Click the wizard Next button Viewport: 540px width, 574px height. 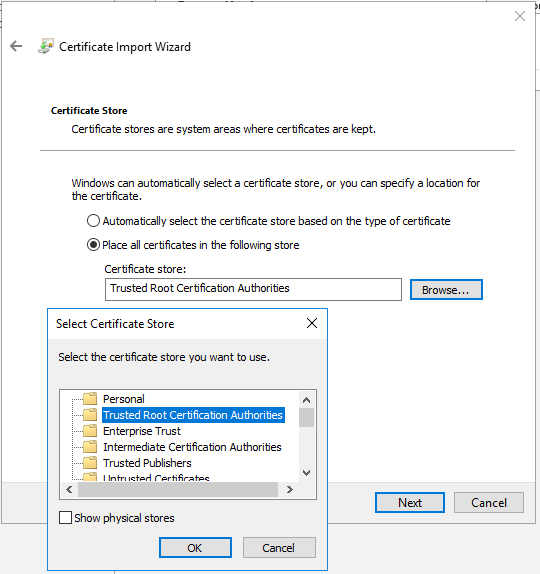click(x=410, y=502)
